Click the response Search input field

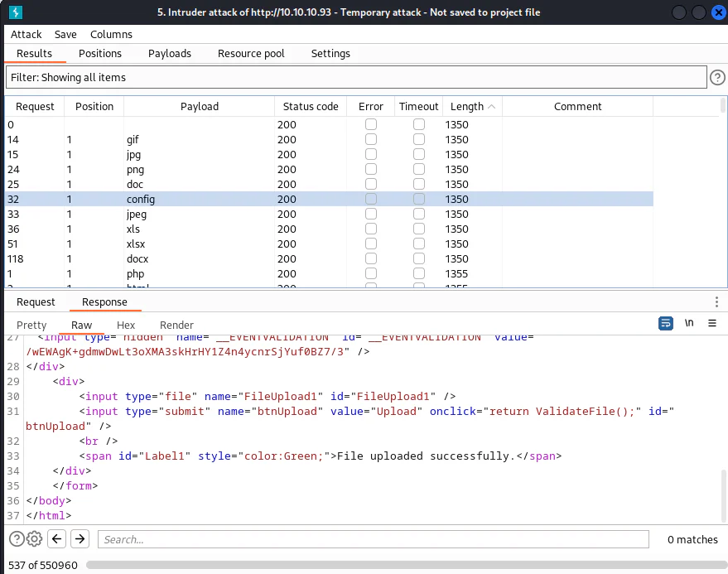pos(374,539)
